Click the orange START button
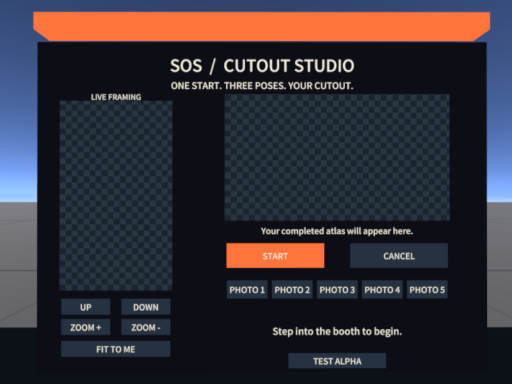The image size is (512, 384). [275, 256]
